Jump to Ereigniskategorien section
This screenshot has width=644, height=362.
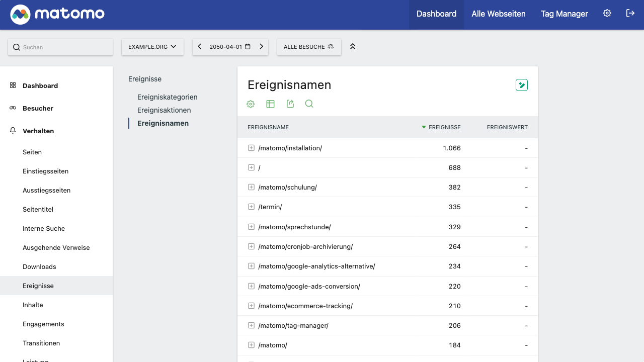coord(167,97)
